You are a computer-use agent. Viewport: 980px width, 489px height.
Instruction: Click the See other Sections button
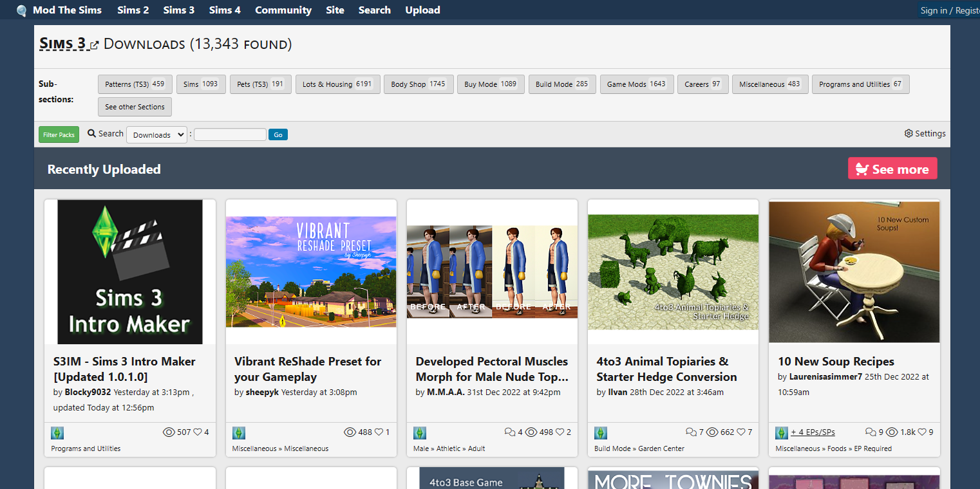pos(135,107)
